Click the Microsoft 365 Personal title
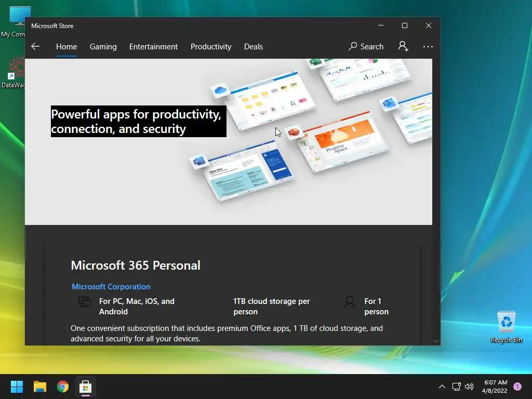 coord(136,265)
